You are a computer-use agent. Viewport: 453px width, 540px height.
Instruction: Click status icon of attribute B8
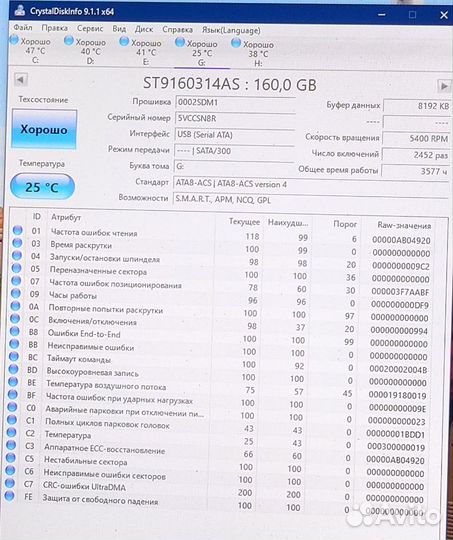[14, 331]
